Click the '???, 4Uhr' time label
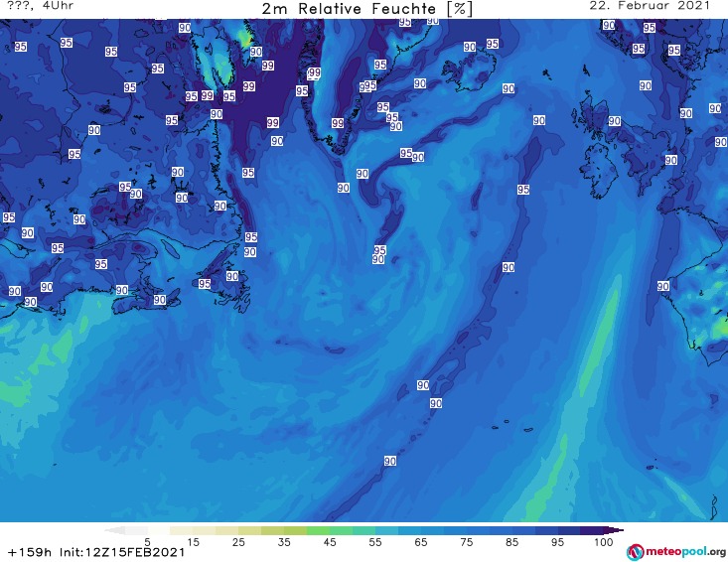 tap(41, 7)
